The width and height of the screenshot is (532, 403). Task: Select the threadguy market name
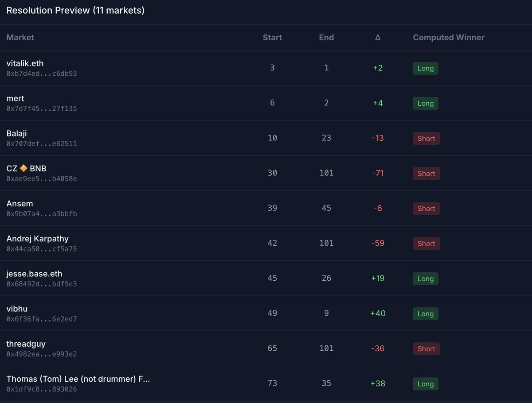pyautogui.click(x=26, y=344)
